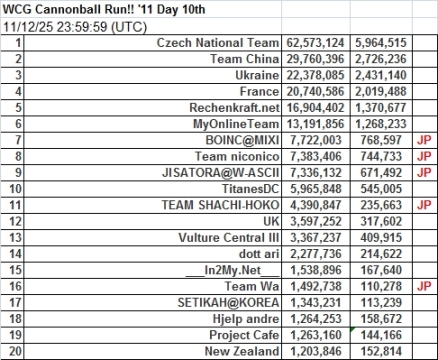Click dott ari total score 2,277,736
This screenshot has width=438, height=360.
316,254
